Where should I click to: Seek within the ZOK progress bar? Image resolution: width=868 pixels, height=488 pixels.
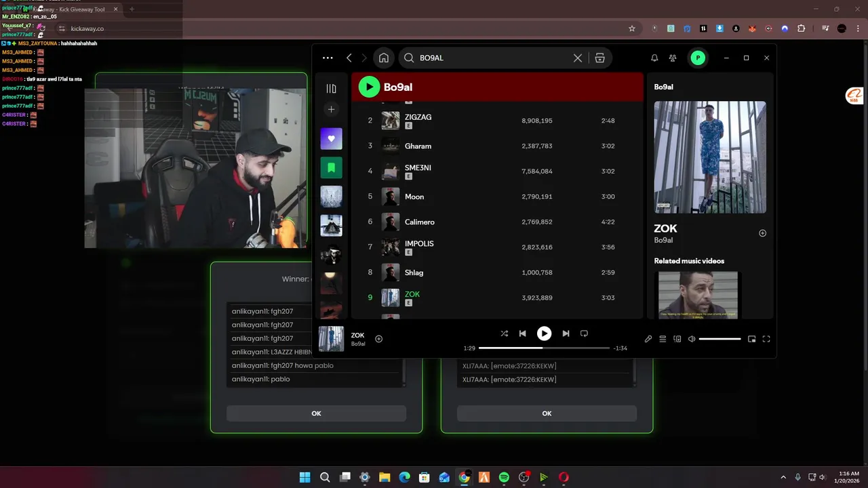tap(544, 348)
